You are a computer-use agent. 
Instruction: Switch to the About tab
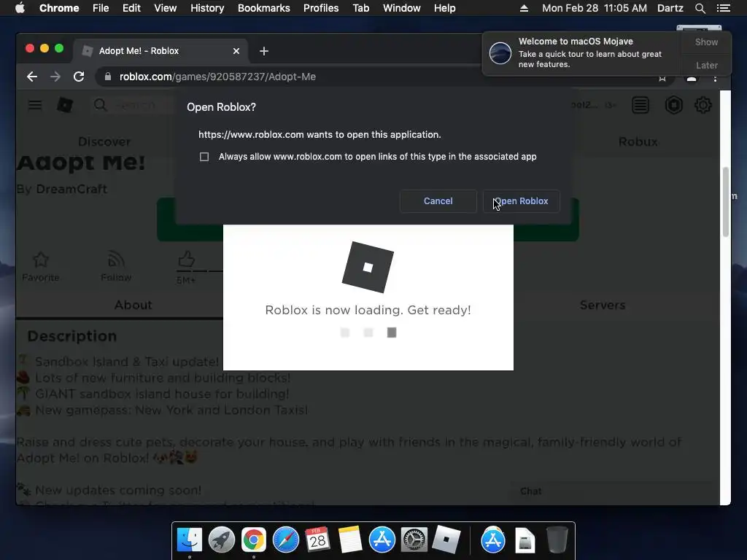click(x=133, y=305)
